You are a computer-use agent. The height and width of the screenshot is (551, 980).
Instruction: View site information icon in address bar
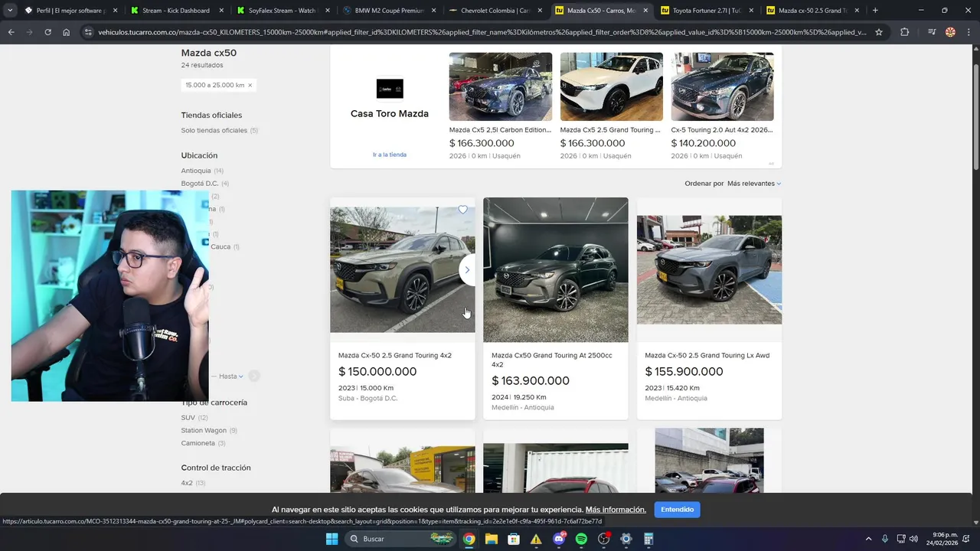coord(88,32)
